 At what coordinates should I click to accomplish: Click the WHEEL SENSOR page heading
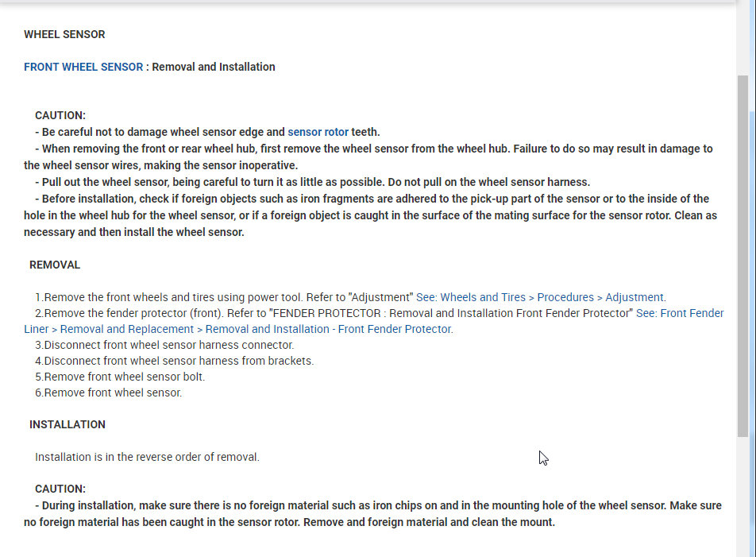[64, 35]
